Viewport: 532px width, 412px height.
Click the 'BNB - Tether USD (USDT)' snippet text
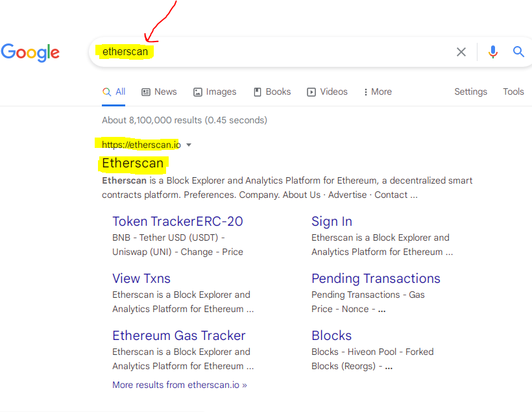tap(165, 237)
